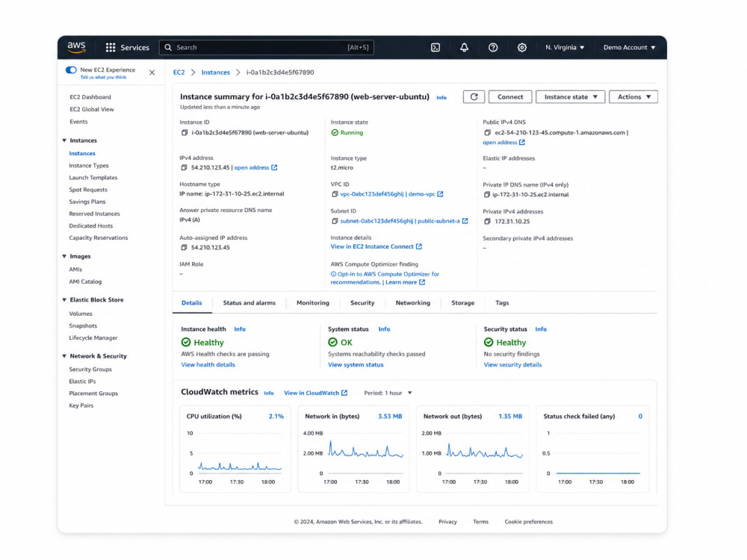Toggle the New EC2 Experience switch
The image size is (747, 560).
tap(71, 70)
